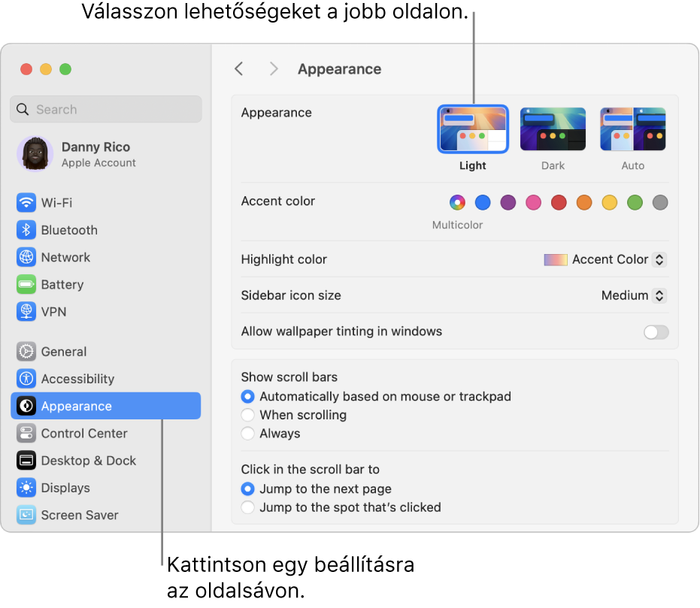Select Jump to the next page

point(248,489)
